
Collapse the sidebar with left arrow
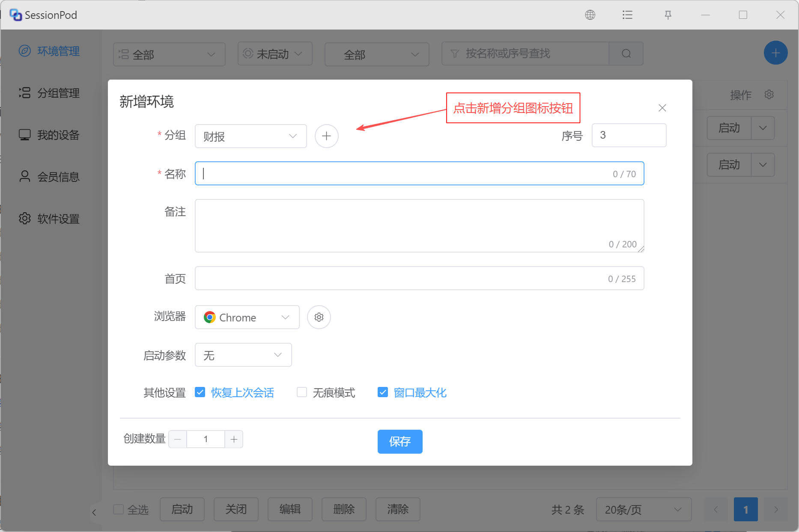coord(94,512)
